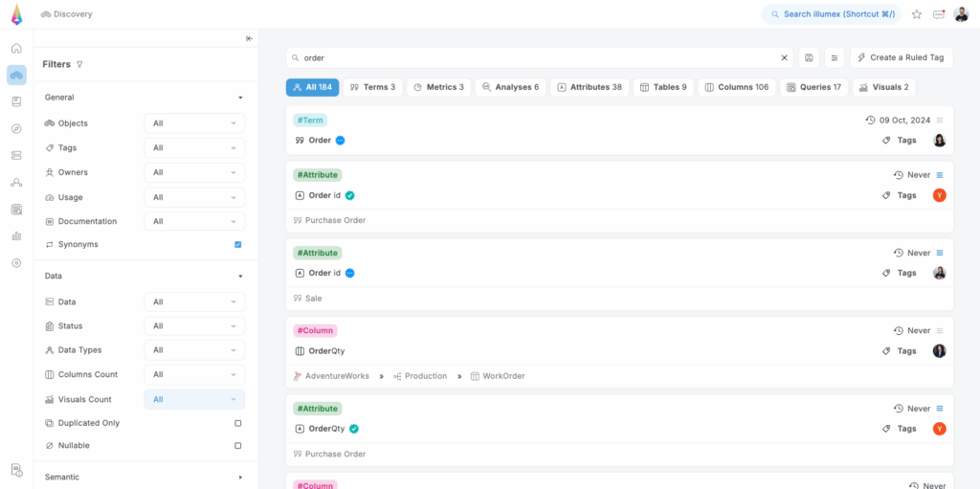Screen dimensions: 980x489
Task: Click the settings gear icon in sidebar
Action: [x=16, y=262]
